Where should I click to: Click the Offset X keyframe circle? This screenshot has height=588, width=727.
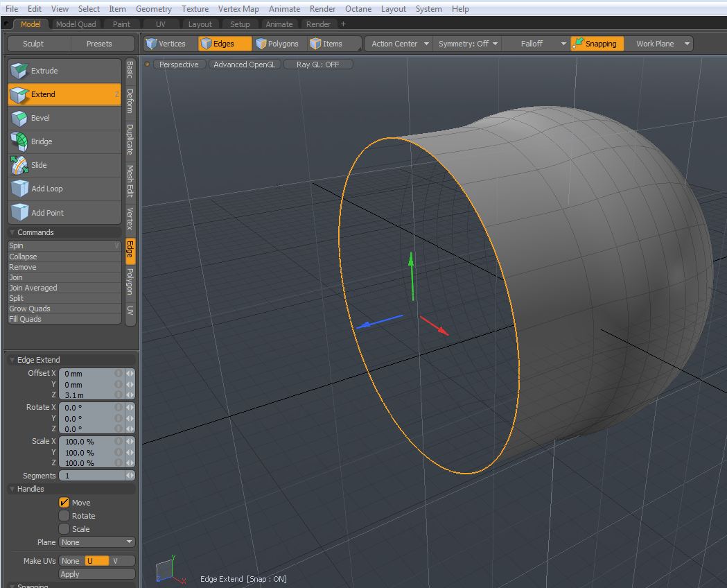(119, 373)
